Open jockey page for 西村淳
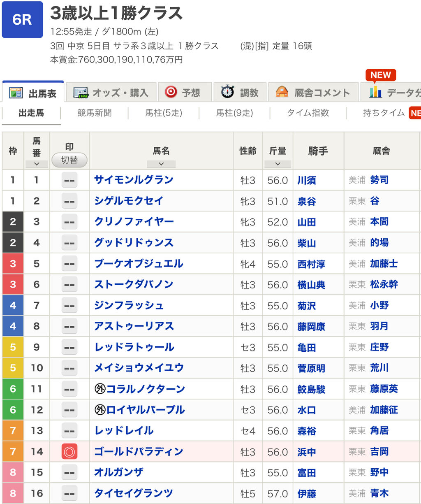This screenshot has height=504, width=421. tap(311, 264)
